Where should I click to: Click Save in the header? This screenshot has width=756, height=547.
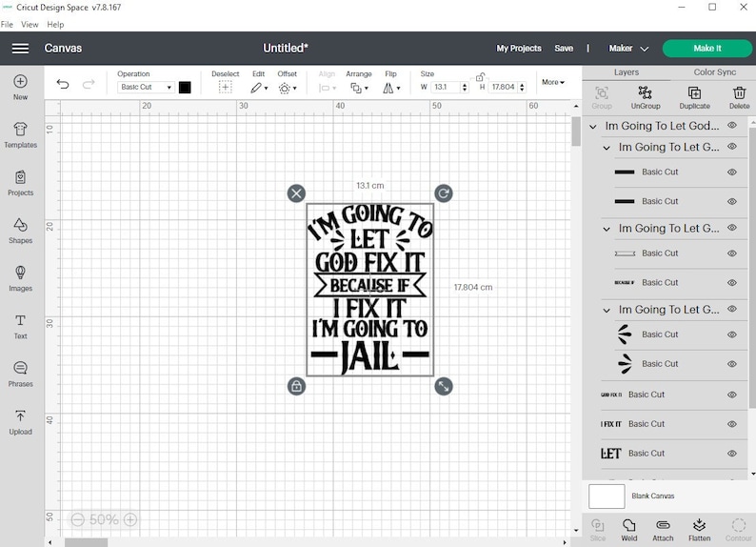pyautogui.click(x=563, y=49)
